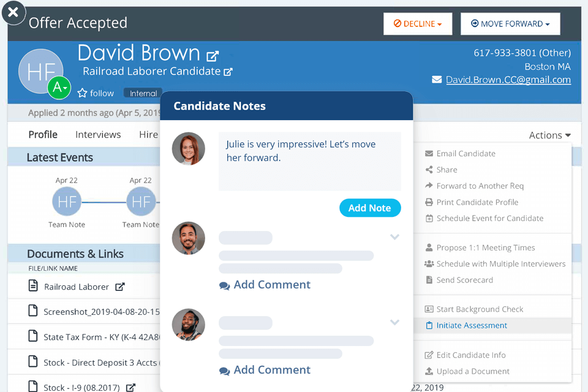Click file icon beside State Tax Form
Viewport: 588px width, 392px height.
[x=33, y=336]
